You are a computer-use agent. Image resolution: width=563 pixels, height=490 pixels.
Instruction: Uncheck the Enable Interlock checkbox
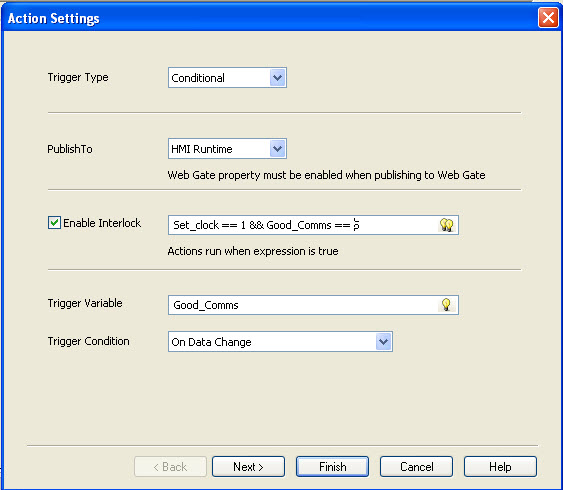tap(54, 223)
